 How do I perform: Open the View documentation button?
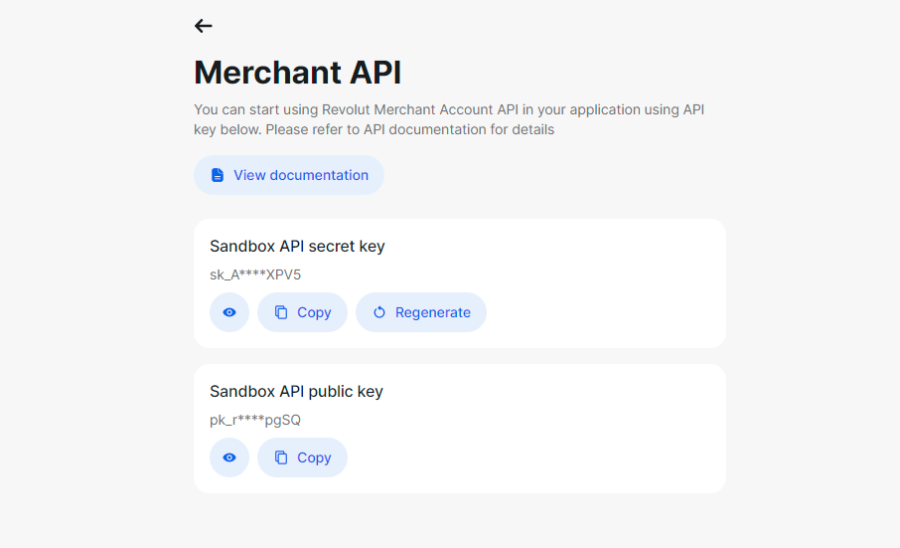coord(289,175)
